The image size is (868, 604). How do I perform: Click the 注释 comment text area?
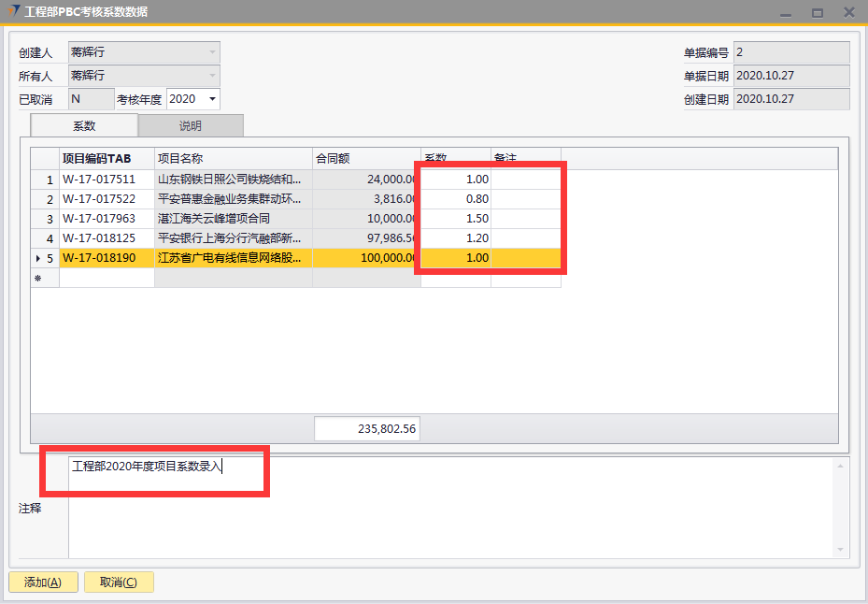[x=448, y=510]
